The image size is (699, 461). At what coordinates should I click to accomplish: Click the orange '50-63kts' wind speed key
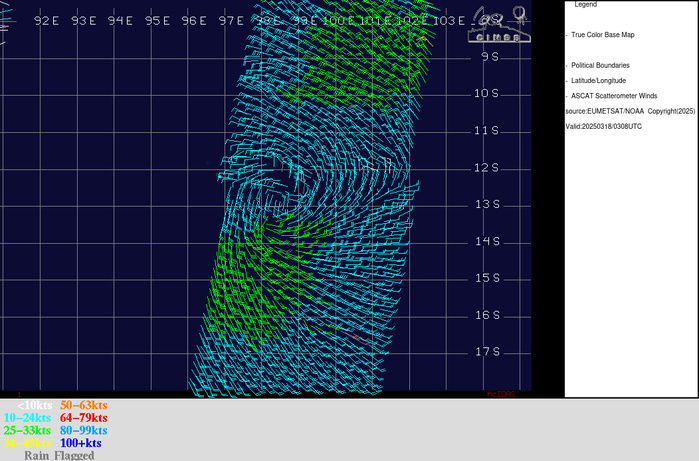point(84,405)
